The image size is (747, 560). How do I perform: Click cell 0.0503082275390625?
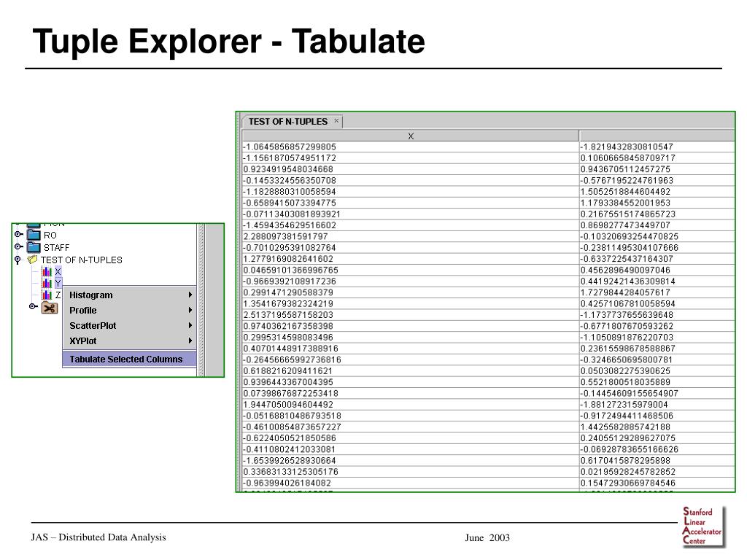(657, 371)
